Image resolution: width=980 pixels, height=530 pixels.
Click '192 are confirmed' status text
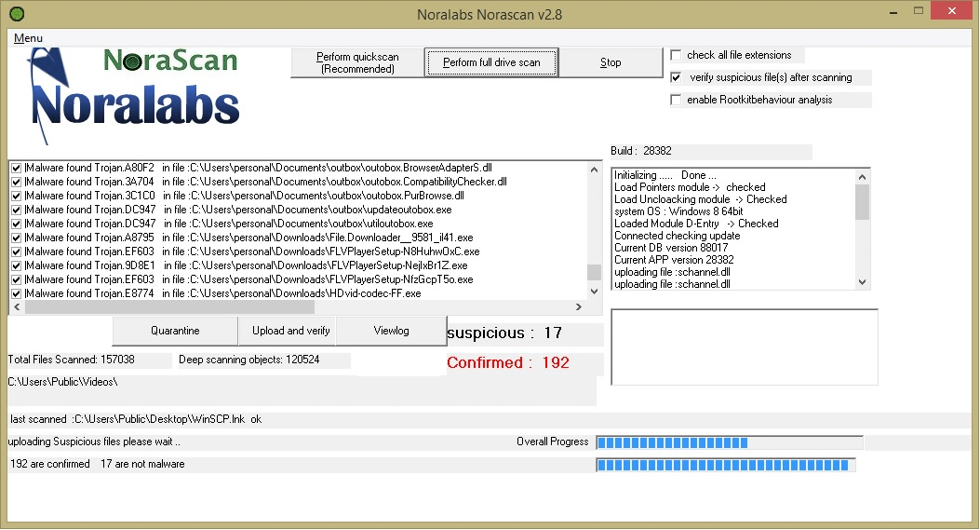tap(50, 464)
